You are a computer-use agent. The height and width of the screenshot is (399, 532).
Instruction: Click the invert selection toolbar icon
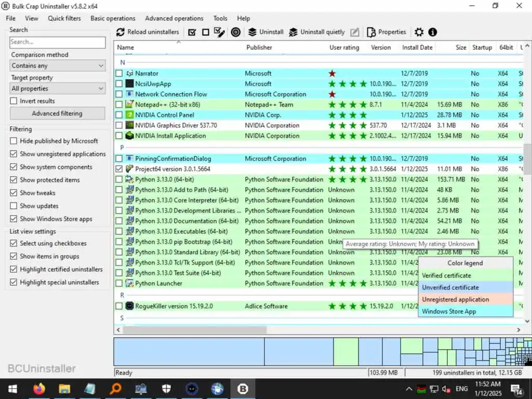[x=220, y=32]
